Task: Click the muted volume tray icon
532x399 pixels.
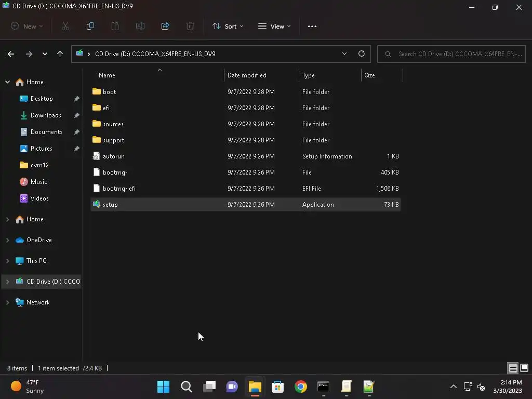Action: click(481, 387)
